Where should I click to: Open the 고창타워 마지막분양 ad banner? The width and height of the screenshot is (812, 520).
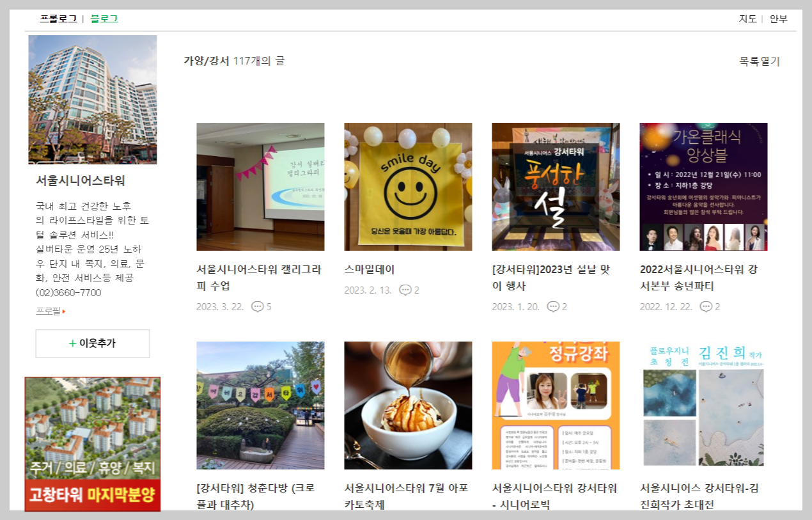pos(93,444)
